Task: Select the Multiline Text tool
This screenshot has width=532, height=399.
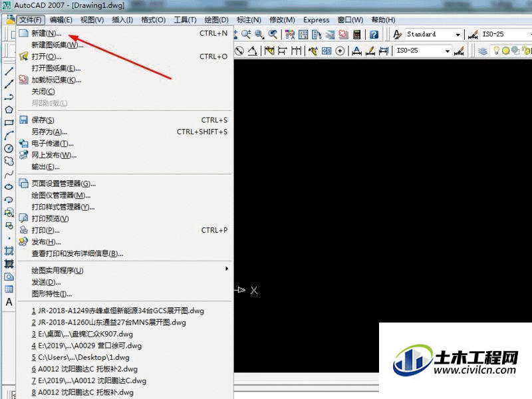Action: pos(9,302)
